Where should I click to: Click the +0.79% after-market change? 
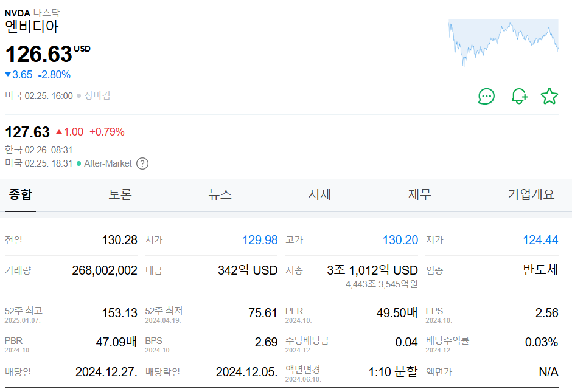tap(107, 132)
